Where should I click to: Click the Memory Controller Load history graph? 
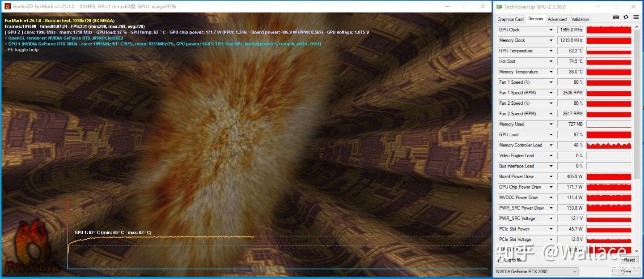[x=609, y=145]
